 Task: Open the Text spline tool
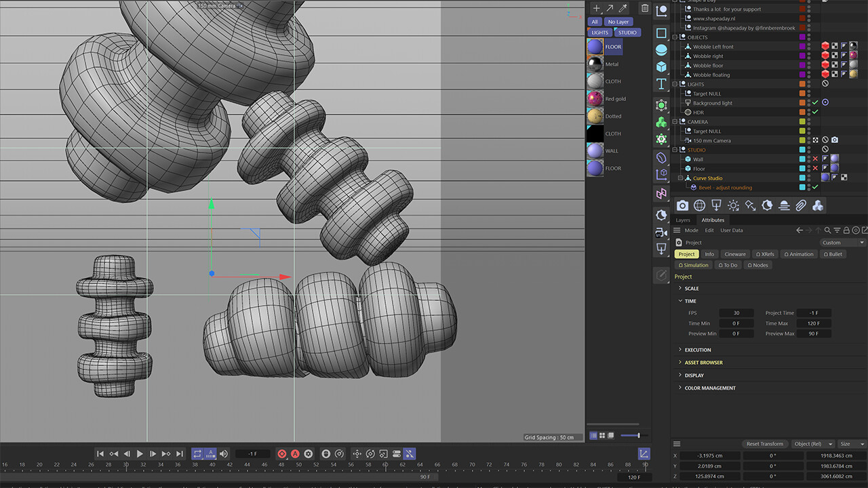[661, 83]
